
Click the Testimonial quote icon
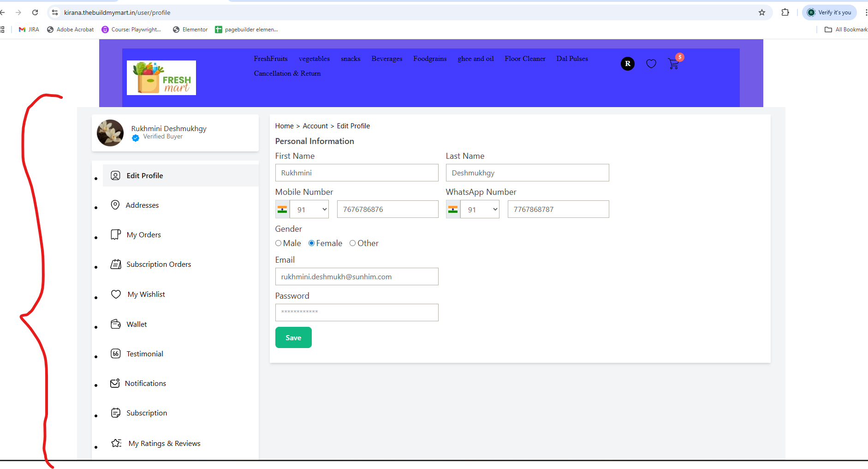click(x=116, y=354)
